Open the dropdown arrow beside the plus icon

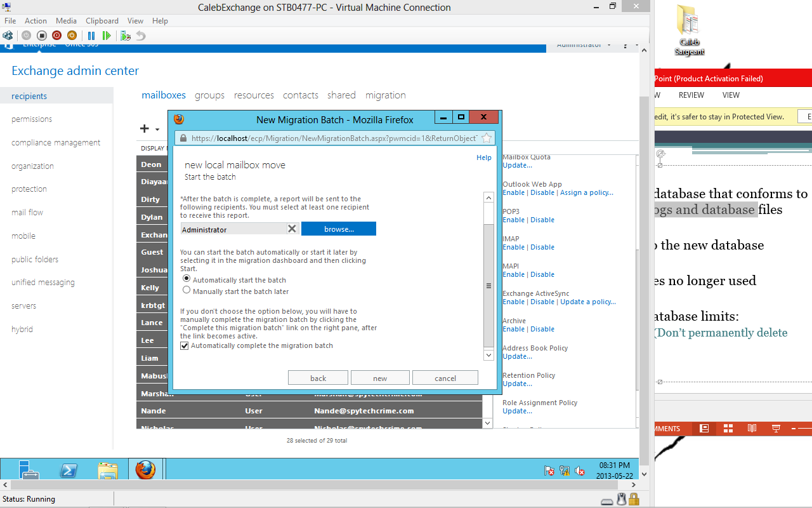pyautogui.click(x=157, y=130)
